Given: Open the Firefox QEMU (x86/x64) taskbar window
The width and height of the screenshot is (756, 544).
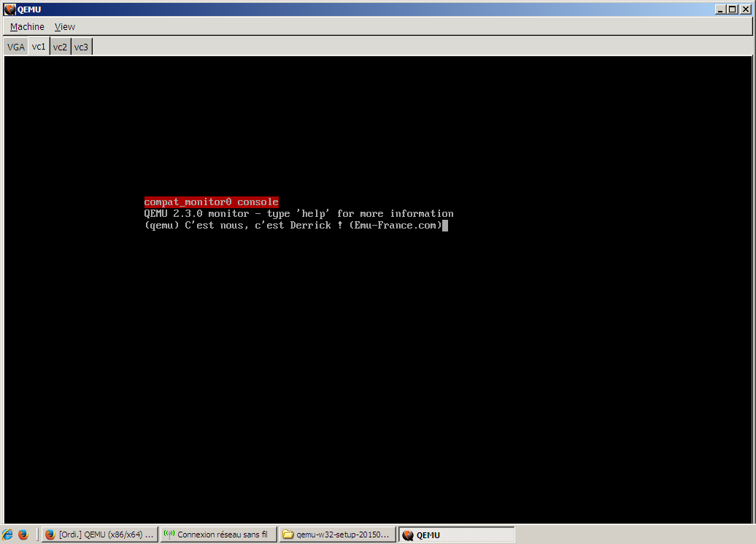Looking at the screenshot, I should tap(100, 535).
